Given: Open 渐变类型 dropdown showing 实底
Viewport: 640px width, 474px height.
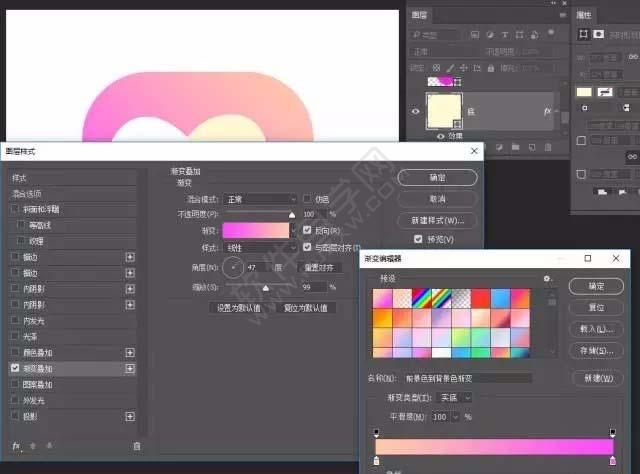Looking at the screenshot, I should pyautogui.click(x=454, y=397).
